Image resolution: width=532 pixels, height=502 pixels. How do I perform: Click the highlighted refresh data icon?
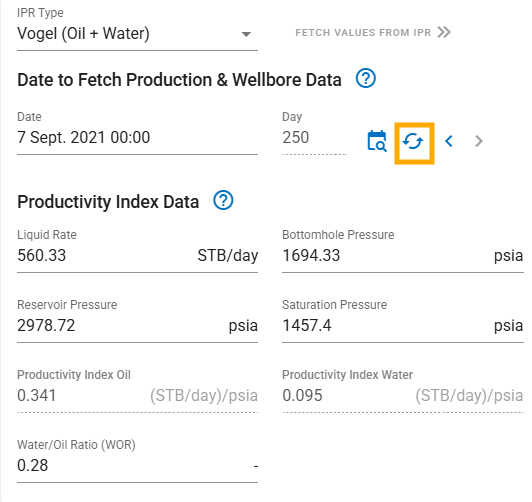click(x=413, y=141)
